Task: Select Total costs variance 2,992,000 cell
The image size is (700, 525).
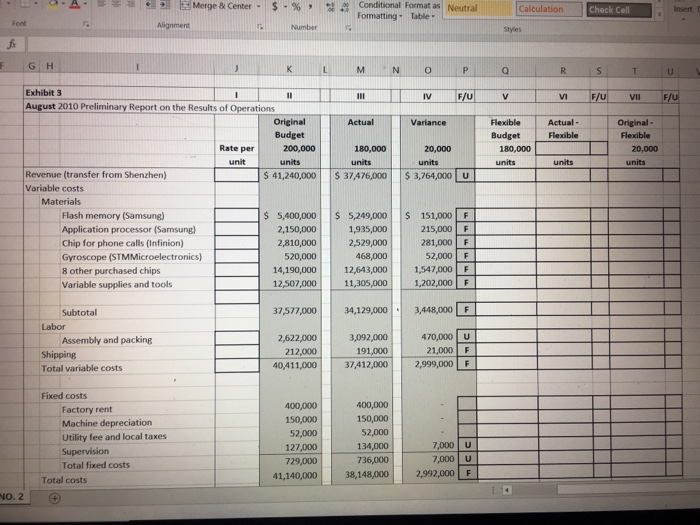Action: (x=430, y=474)
